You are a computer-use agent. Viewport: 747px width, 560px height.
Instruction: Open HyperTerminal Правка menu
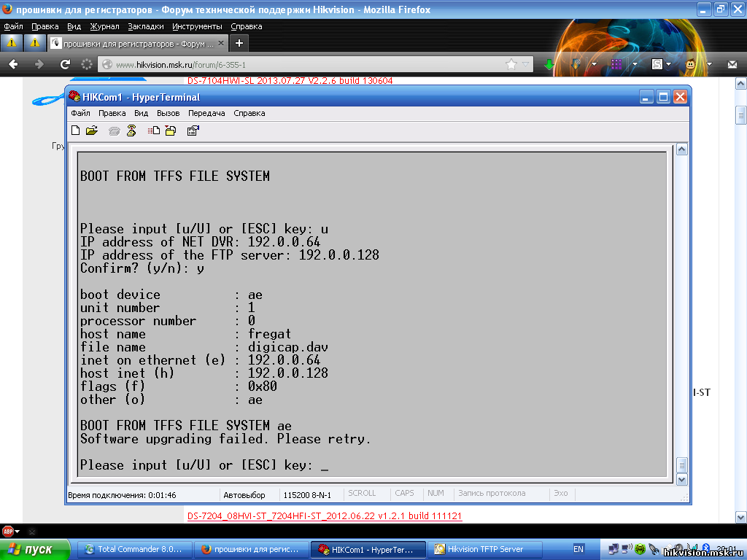(112, 113)
